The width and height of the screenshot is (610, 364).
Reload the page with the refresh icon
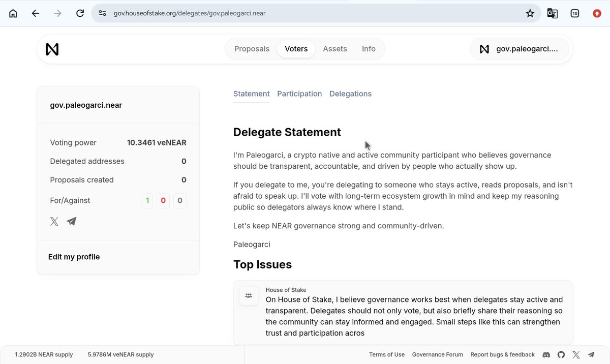point(80,14)
